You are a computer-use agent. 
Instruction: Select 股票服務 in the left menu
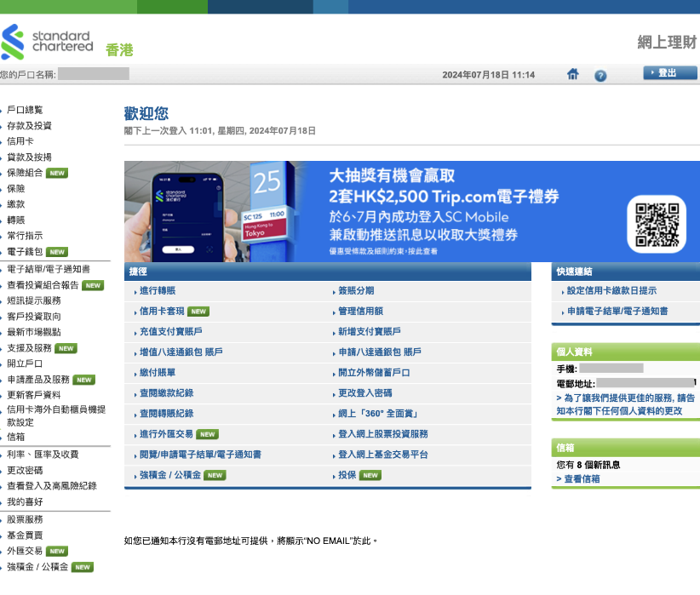tap(24, 519)
